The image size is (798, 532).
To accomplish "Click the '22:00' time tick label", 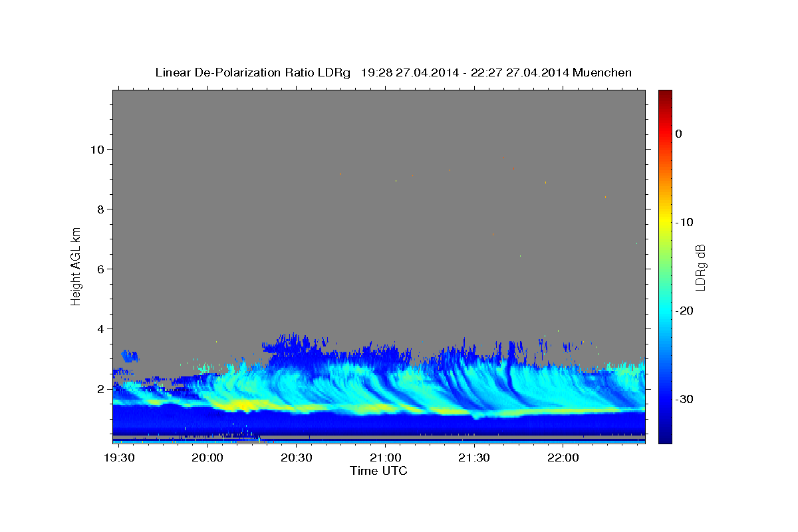I will click(x=563, y=458).
